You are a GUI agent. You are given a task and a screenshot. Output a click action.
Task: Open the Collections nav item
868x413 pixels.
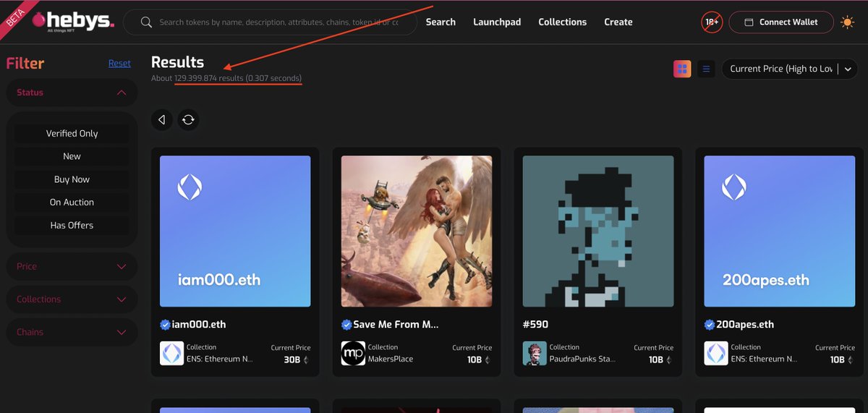pos(562,22)
